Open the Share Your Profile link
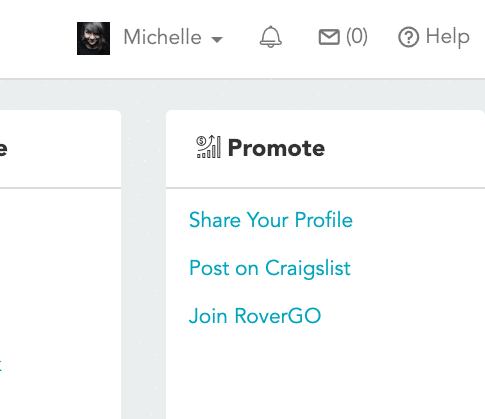 click(271, 220)
